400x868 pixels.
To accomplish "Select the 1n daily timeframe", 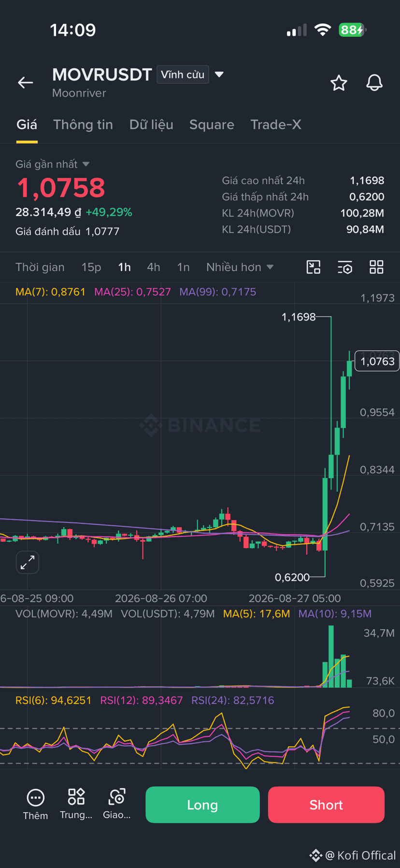I will pos(184,267).
